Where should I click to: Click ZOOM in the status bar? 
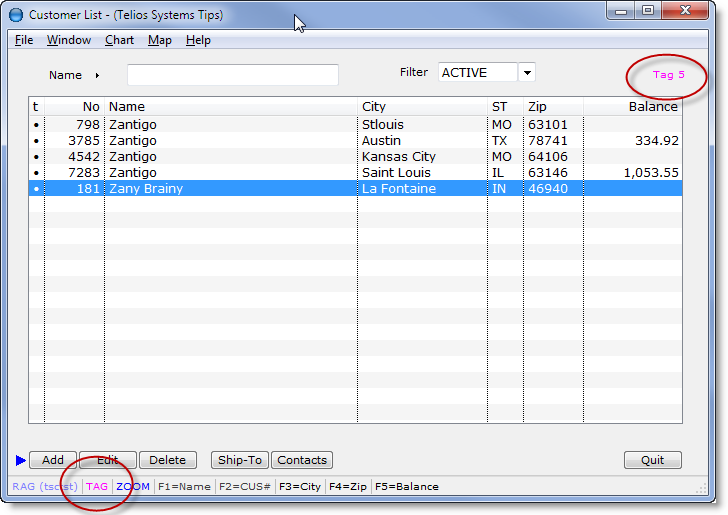[132, 487]
